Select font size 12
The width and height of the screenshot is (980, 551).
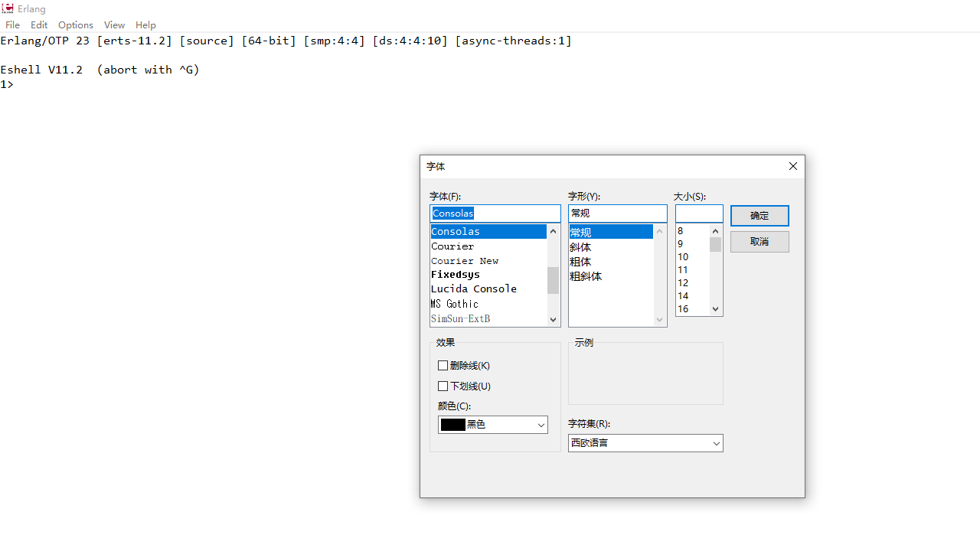pos(692,283)
